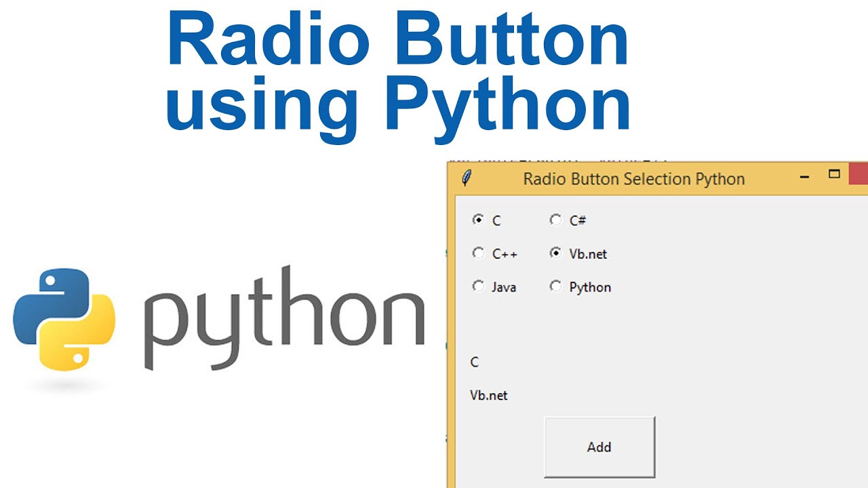
Task: Choose the Python radio button
Action: (x=556, y=287)
